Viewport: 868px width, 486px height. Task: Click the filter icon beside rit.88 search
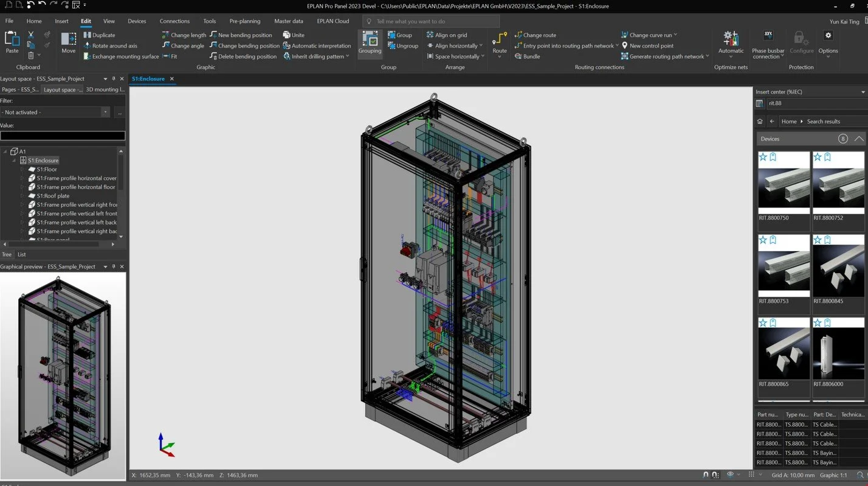click(x=759, y=103)
